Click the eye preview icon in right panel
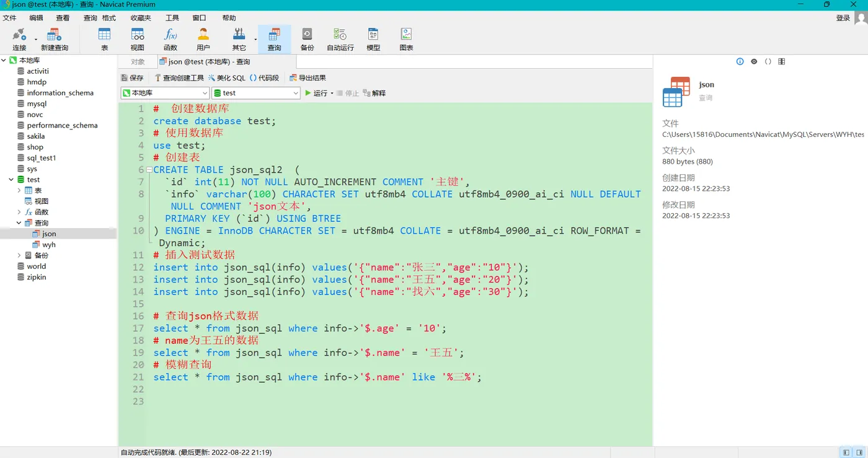868x458 pixels. click(754, 61)
